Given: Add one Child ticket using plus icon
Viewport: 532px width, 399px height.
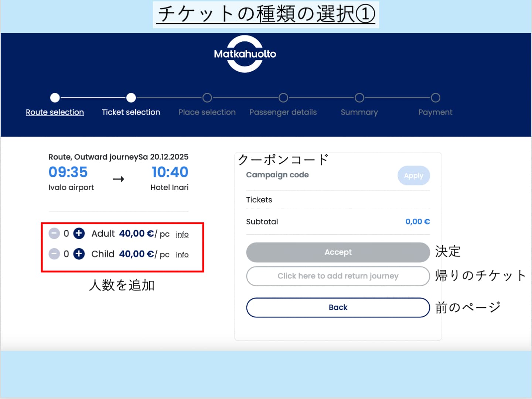Looking at the screenshot, I should (x=79, y=254).
